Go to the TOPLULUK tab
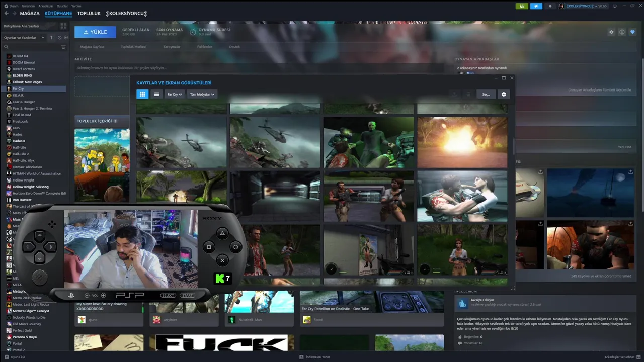 click(89, 14)
